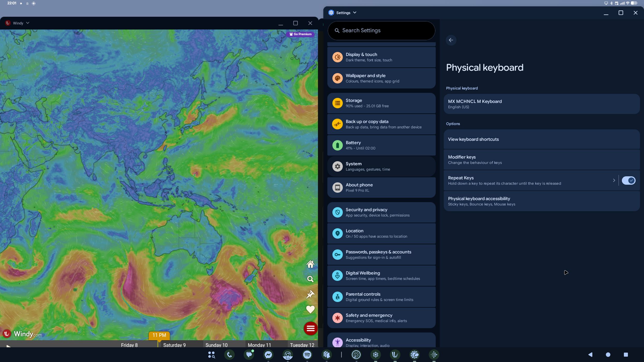Viewport: 644px width, 362px height.
Task: Launch Messenger from the taskbar
Action: (x=268, y=355)
